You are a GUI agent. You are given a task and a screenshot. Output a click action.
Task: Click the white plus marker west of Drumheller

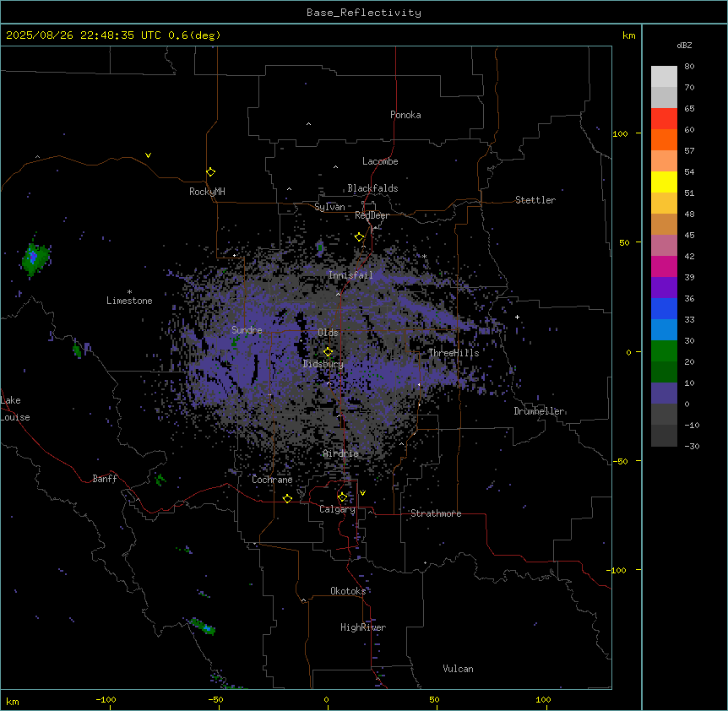tap(517, 317)
